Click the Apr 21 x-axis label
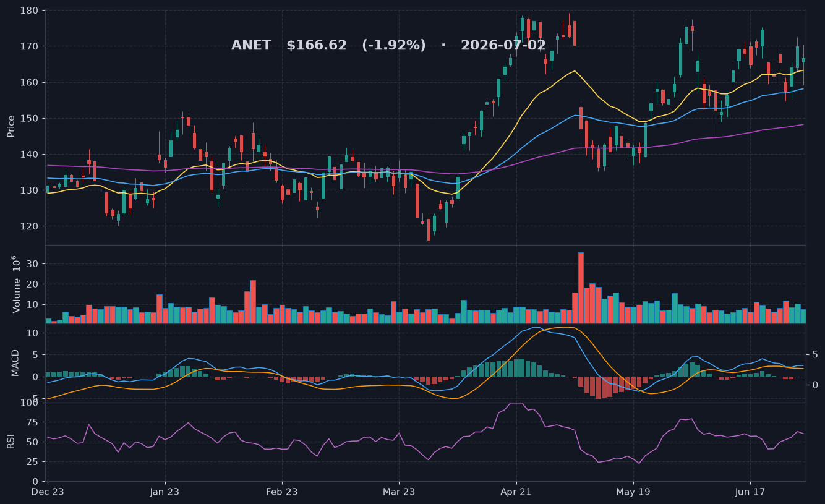This screenshot has height=504, width=825. [x=516, y=492]
